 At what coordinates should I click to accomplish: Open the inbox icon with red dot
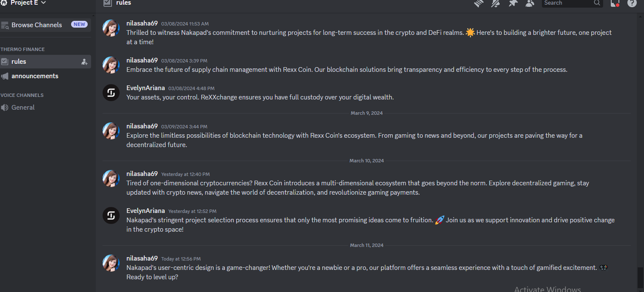pos(615,3)
